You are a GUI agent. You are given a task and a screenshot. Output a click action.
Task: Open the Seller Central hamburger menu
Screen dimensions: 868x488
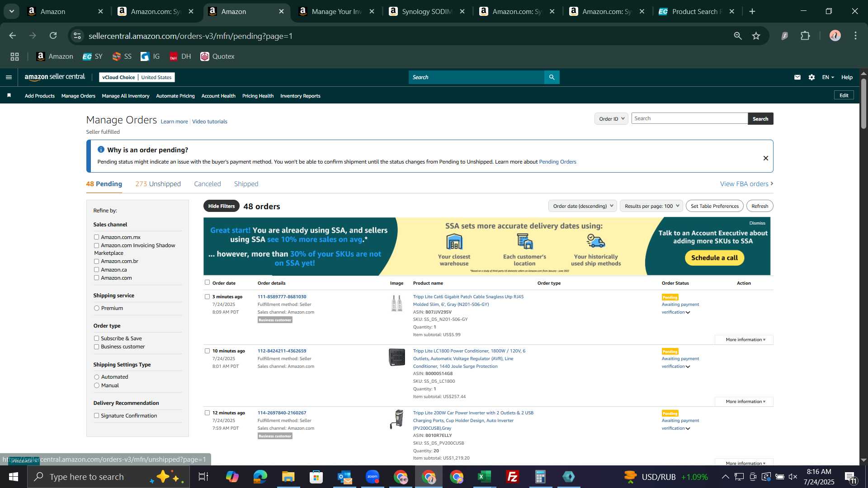(x=9, y=77)
